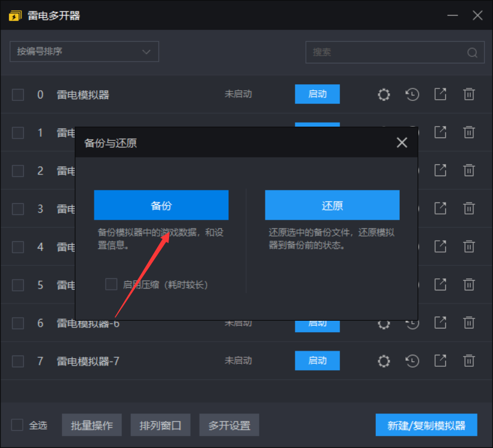This screenshot has width=493, height=448.
Task: Create desktop shortcut for 雷电模拟器-7
Action: coord(440,361)
